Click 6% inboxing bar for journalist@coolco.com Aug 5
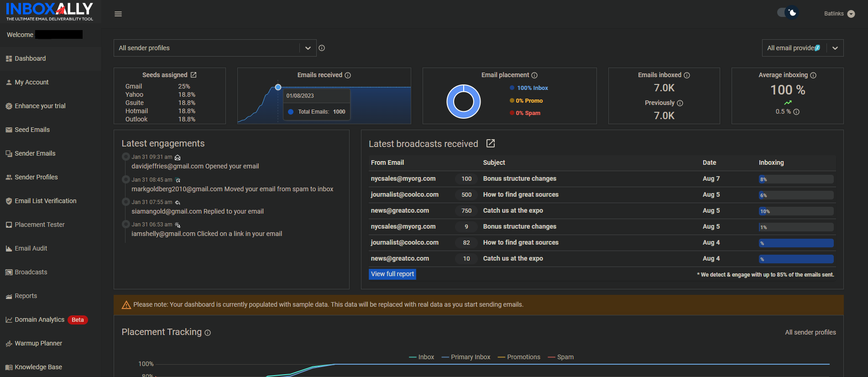This screenshot has height=377, width=868. click(x=796, y=195)
